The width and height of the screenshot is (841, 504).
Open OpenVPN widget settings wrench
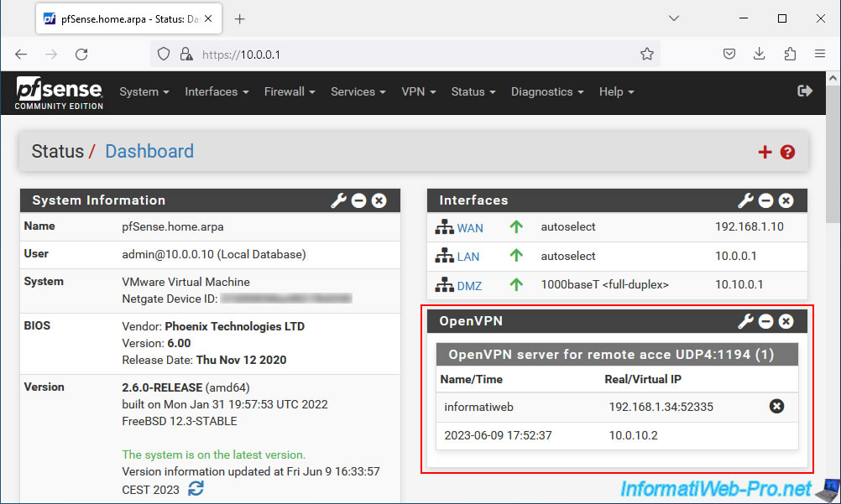tap(745, 321)
